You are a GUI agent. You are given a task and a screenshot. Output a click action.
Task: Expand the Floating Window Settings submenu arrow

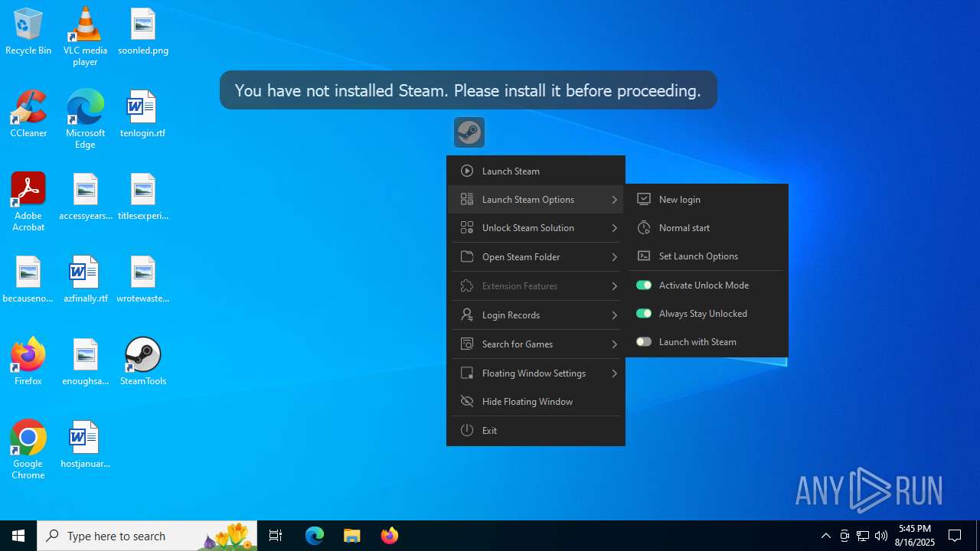coord(614,373)
